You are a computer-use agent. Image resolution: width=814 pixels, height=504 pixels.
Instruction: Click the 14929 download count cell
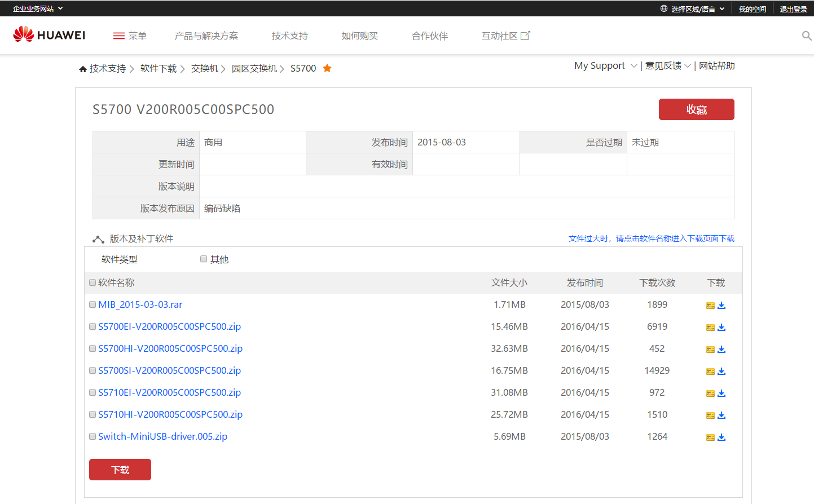click(657, 370)
